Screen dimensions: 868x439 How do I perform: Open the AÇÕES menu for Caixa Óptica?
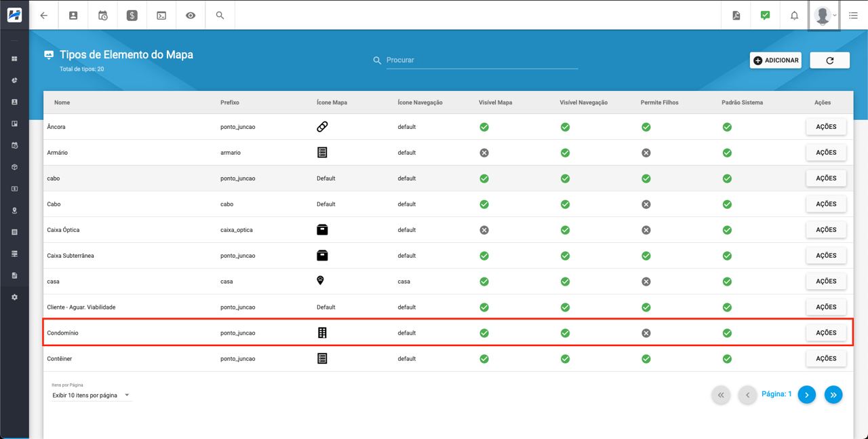coord(826,230)
